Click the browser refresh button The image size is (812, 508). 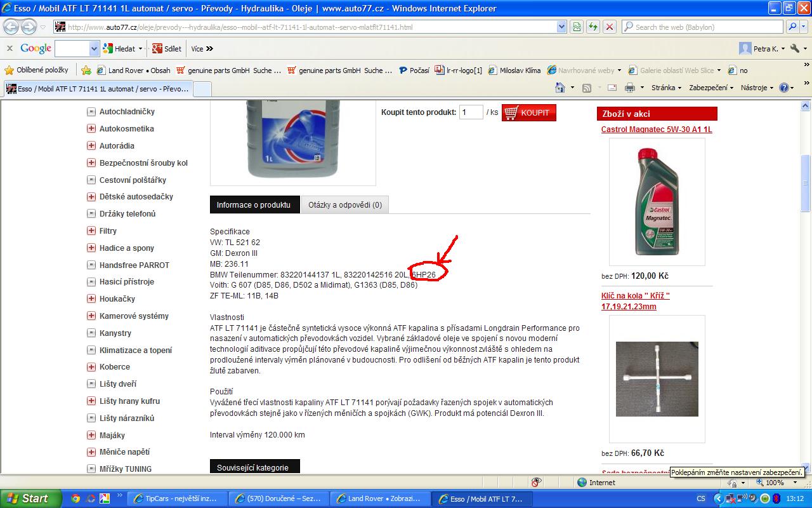point(593,27)
